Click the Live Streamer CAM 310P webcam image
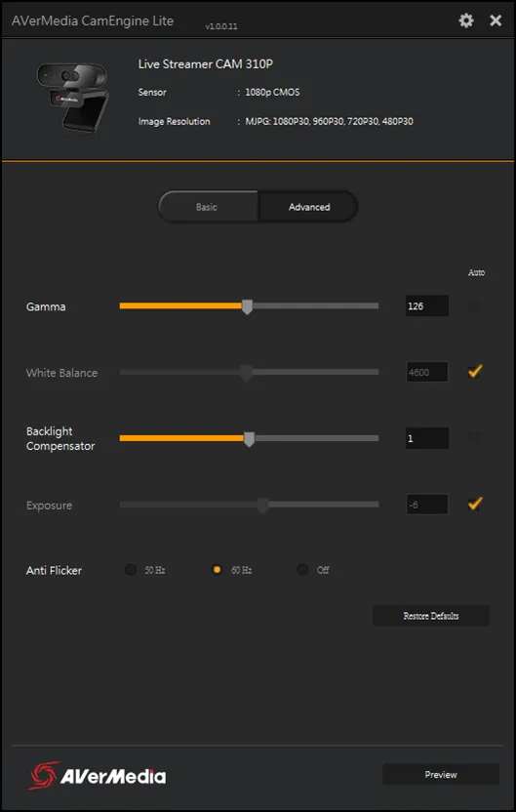Image resolution: width=516 pixels, height=812 pixels. click(73, 98)
